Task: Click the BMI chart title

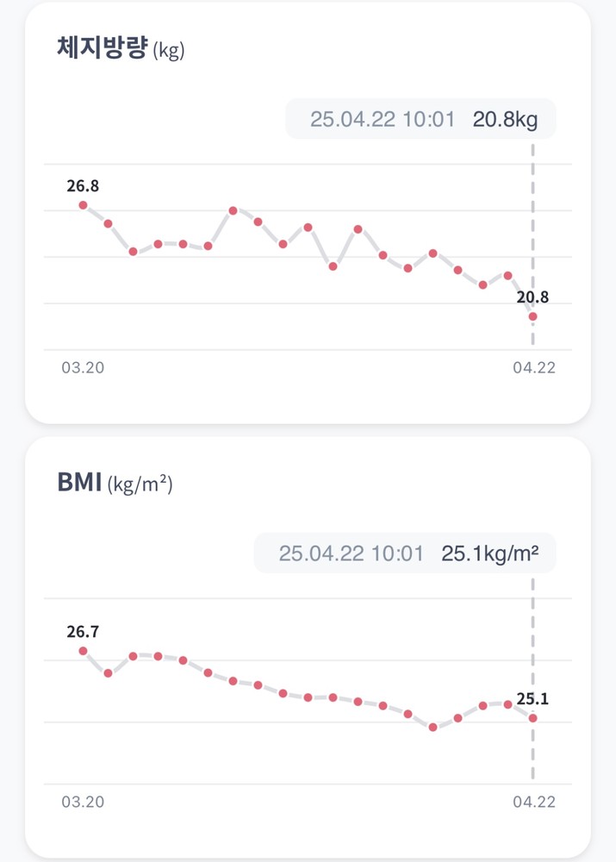Action: pos(79,482)
